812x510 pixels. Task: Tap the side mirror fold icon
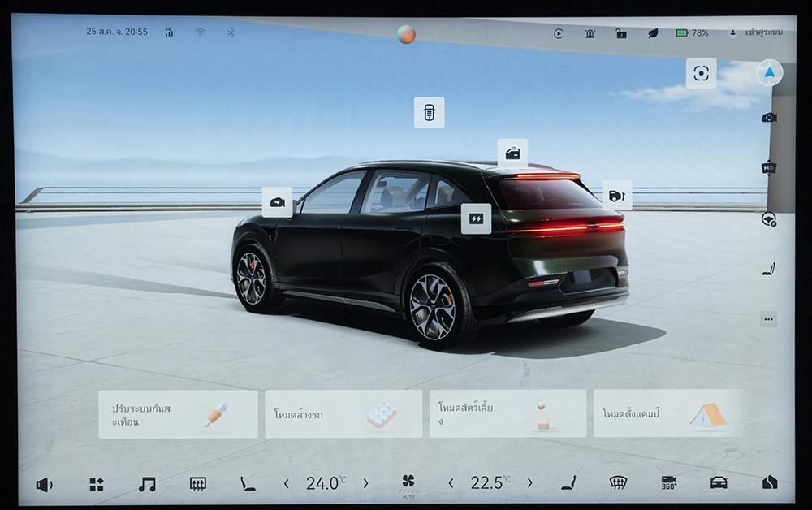click(x=277, y=202)
